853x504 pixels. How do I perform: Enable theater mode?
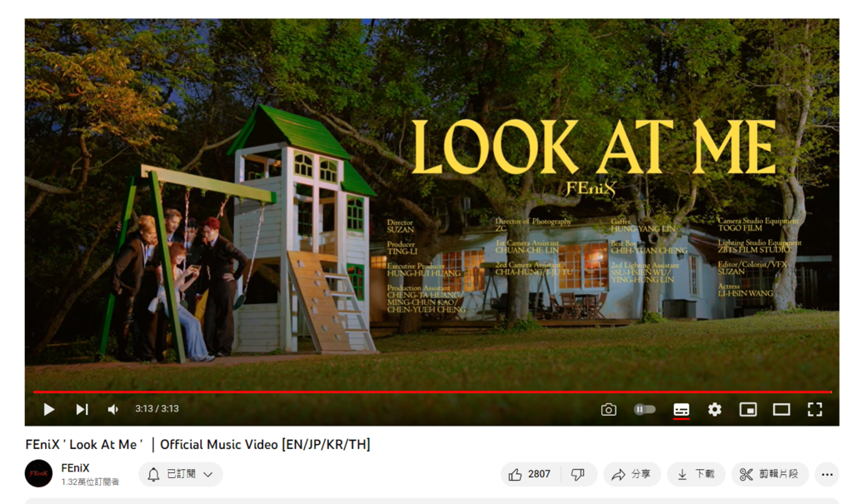point(781,409)
